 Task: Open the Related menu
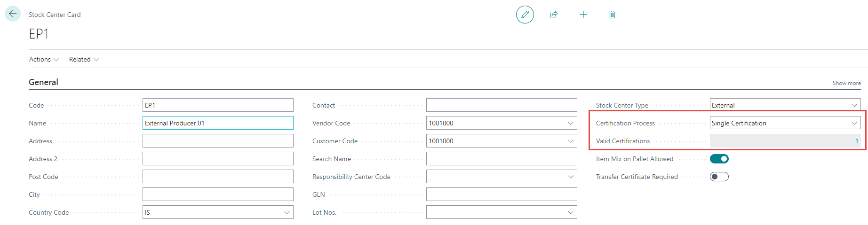click(x=84, y=59)
